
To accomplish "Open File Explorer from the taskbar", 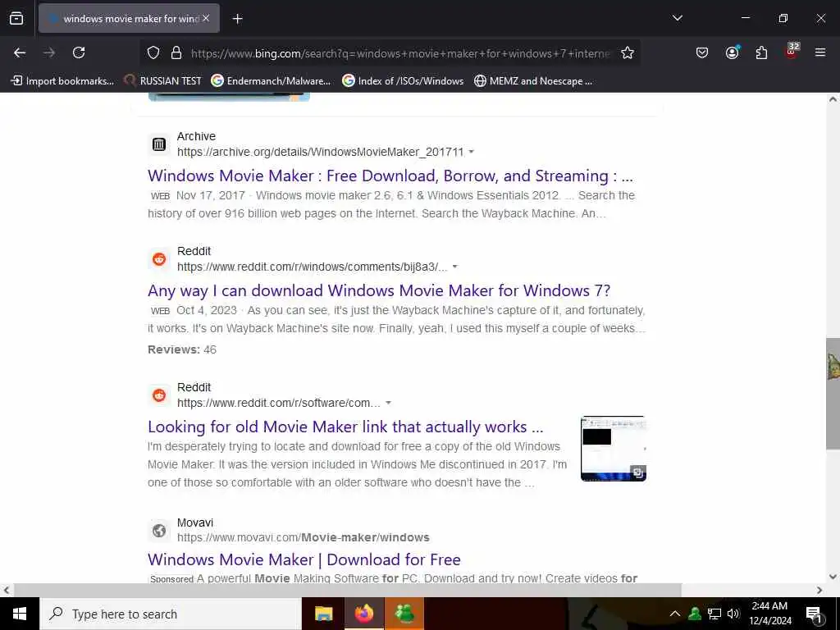I will coord(323,614).
